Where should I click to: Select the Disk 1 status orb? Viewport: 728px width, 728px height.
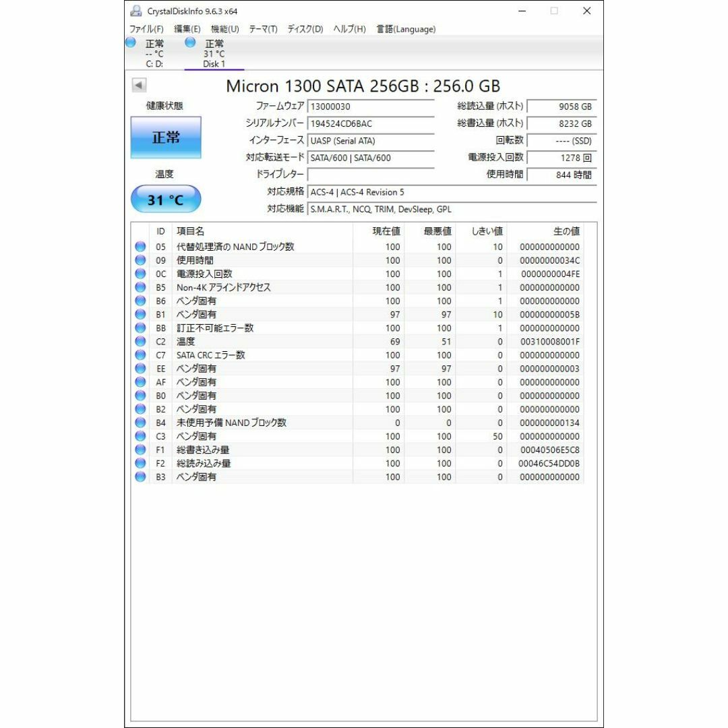point(190,42)
